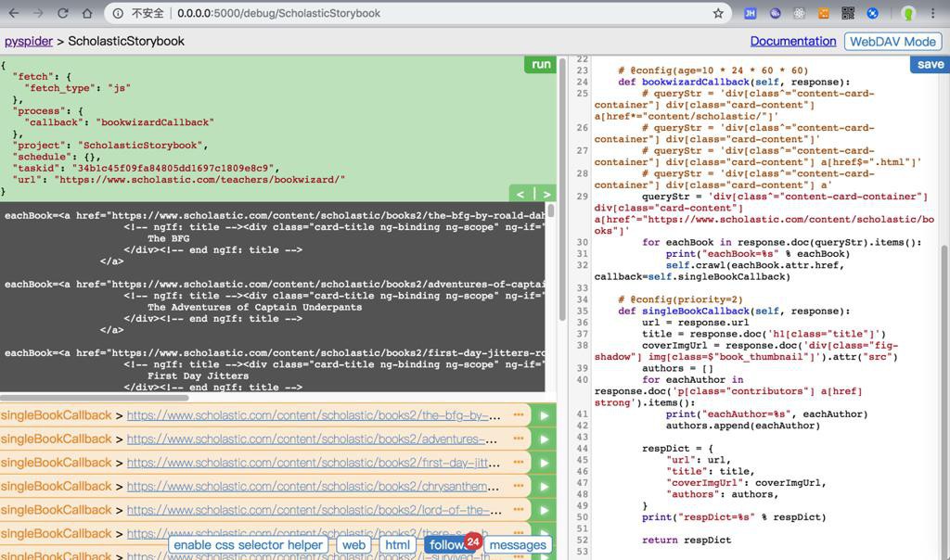Open the JH browser extension
Screen dimensions: 950x560
pos(750,13)
